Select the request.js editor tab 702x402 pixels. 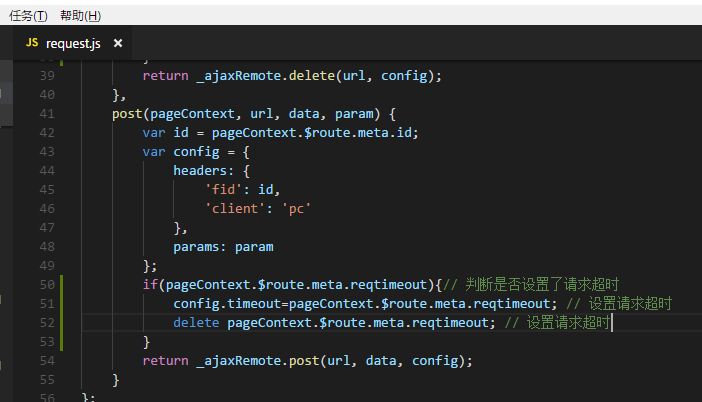[x=73, y=43]
